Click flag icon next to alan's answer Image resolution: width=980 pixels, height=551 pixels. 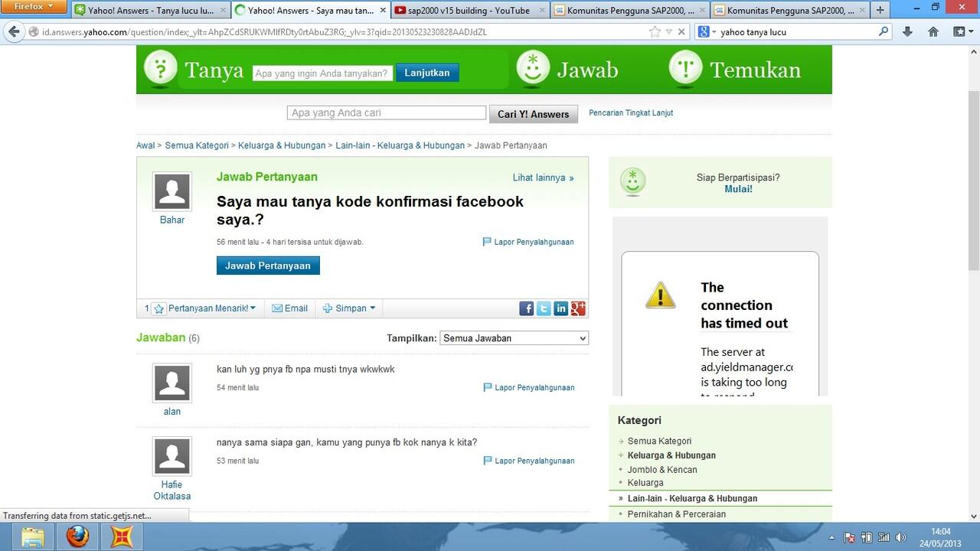pos(488,387)
